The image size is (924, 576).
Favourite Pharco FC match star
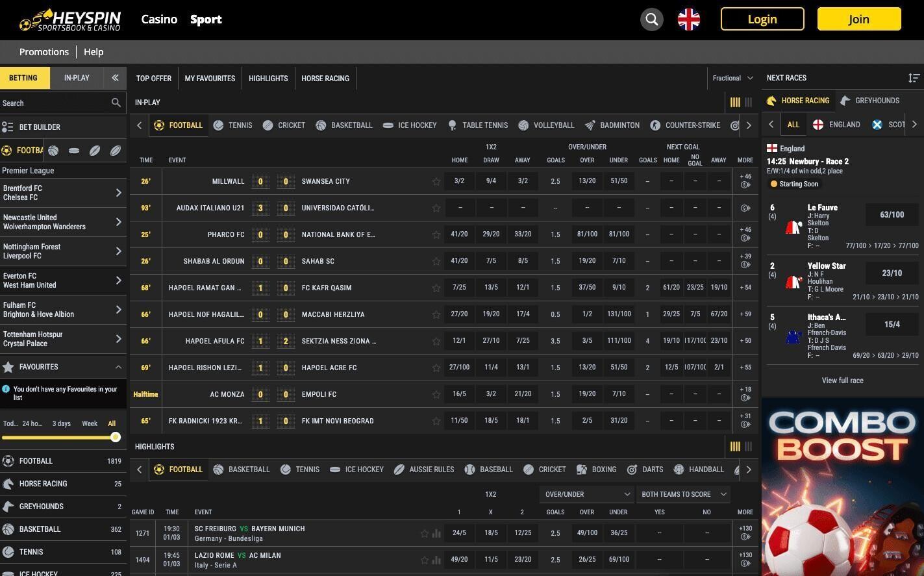click(436, 235)
